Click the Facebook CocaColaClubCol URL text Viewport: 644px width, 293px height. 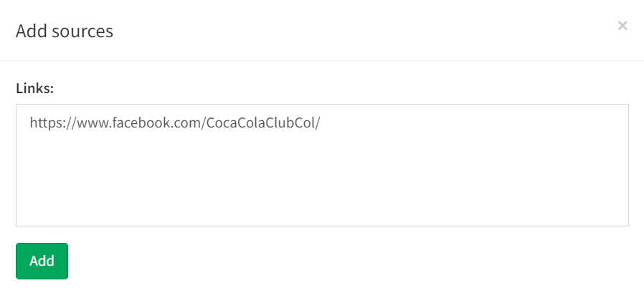174,123
